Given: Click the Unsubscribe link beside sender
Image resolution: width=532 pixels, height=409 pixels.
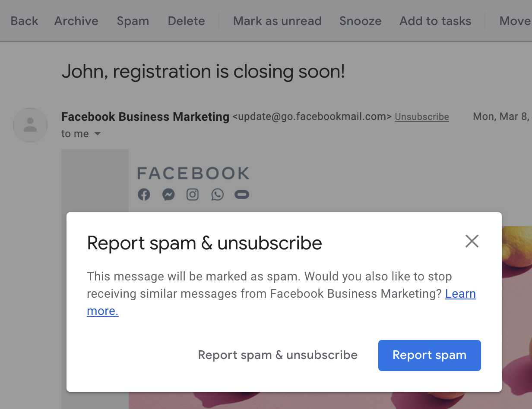Looking at the screenshot, I should click(421, 117).
